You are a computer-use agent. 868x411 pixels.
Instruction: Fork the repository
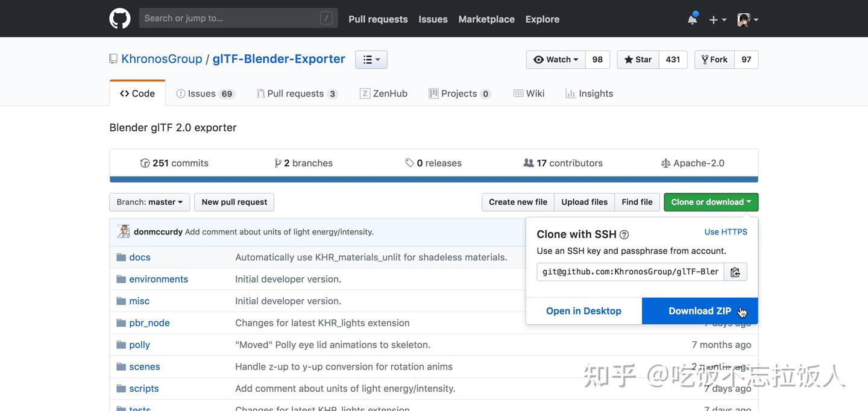tap(714, 60)
